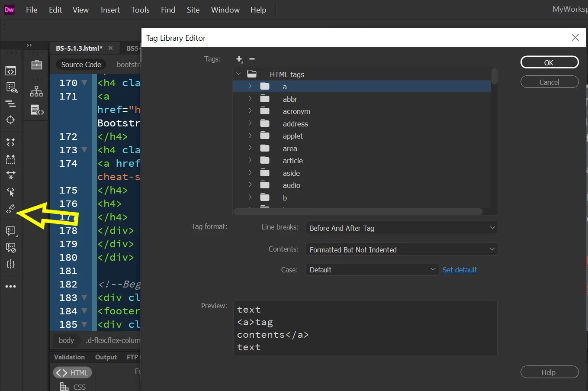Open the Line breaks dropdown
The height and width of the screenshot is (391, 588).
click(402, 228)
